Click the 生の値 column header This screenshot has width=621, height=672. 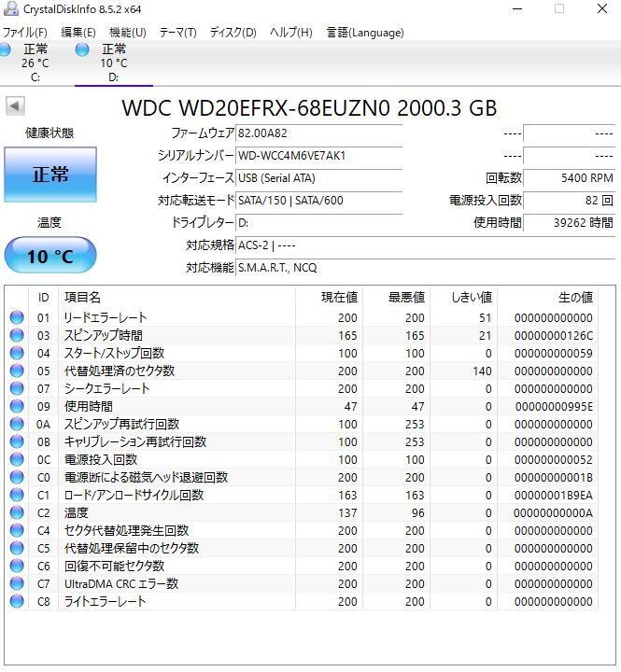coord(547,297)
